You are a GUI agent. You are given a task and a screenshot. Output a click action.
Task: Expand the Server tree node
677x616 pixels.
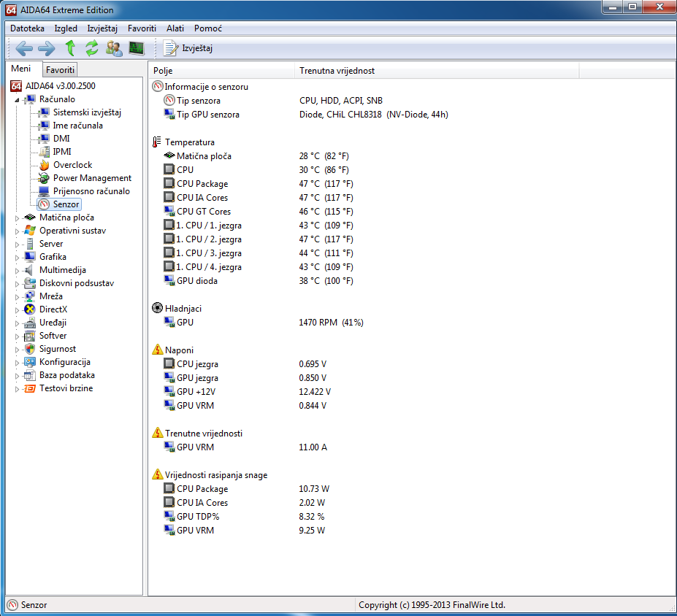[x=17, y=245]
